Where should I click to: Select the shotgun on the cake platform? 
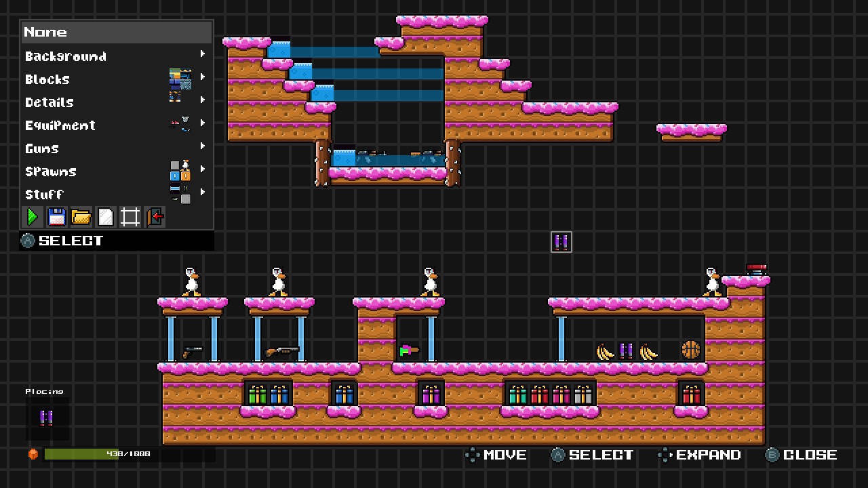(282, 351)
